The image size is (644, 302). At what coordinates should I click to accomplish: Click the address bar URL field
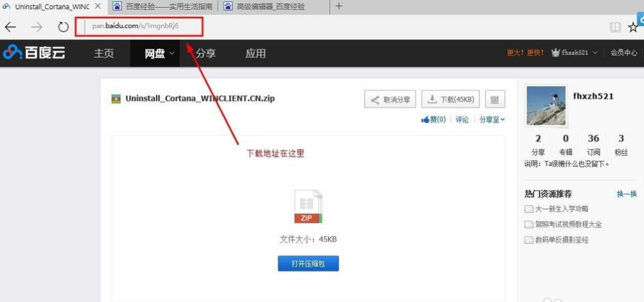(139, 27)
